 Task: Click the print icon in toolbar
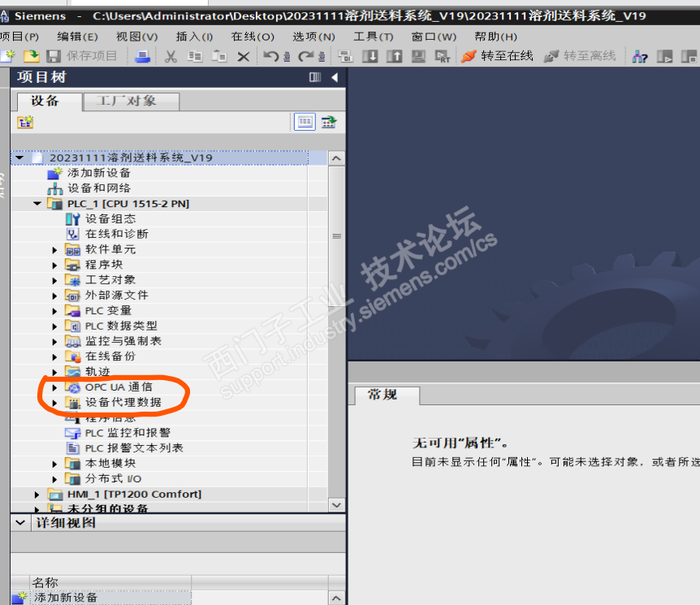click(x=142, y=56)
